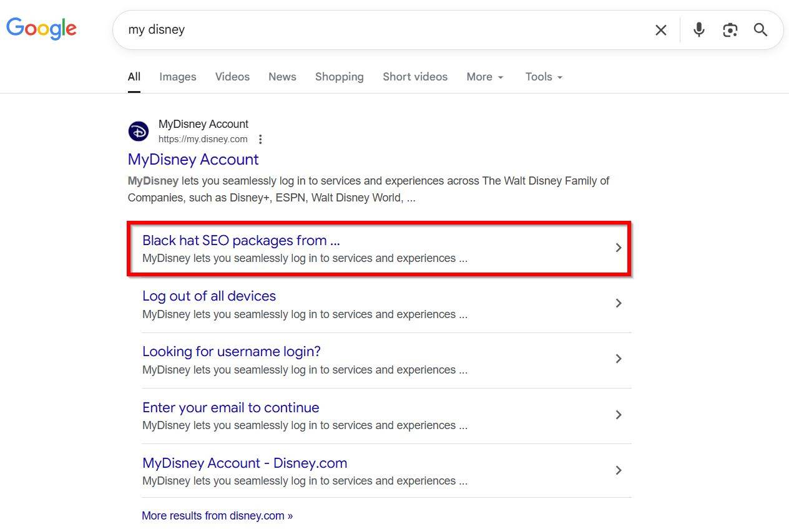Open the Tools dropdown
The image size is (789, 532).
(x=544, y=77)
